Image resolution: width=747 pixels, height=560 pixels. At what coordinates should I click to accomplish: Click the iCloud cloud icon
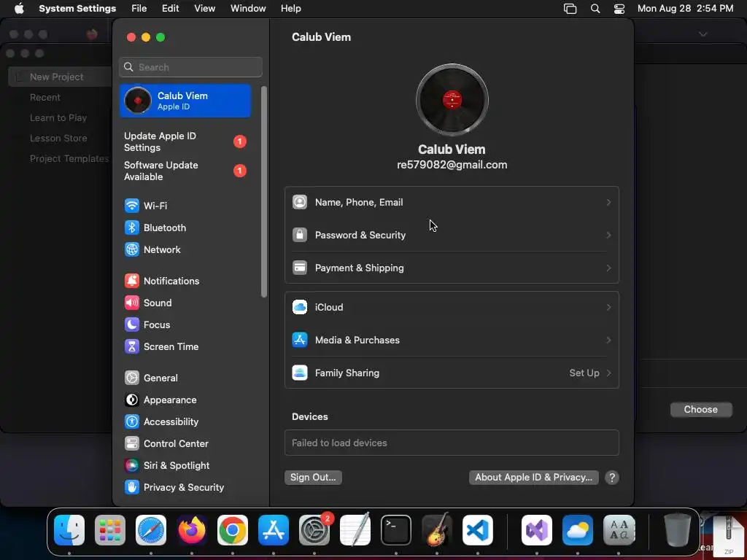point(300,307)
